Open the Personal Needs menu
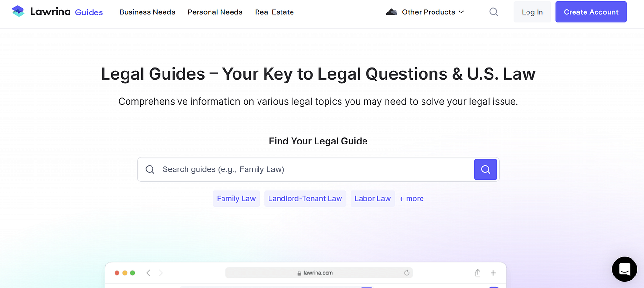Image resolution: width=644 pixels, height=288 pixels. click(x=215, y=12)
